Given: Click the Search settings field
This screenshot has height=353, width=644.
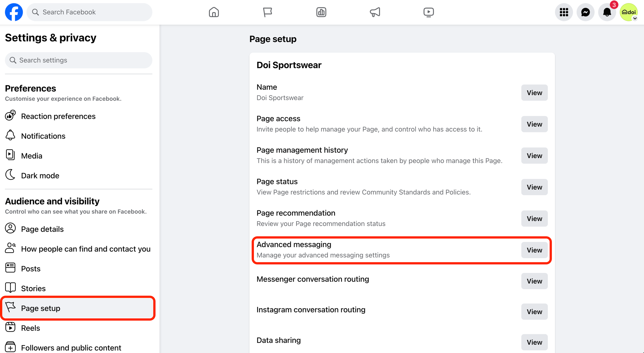Looking at the screenshot, I should [79, 60].
